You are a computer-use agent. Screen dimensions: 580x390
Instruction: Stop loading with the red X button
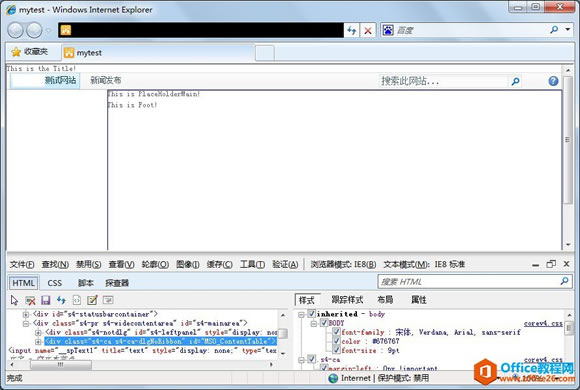[x=368, y=30]
